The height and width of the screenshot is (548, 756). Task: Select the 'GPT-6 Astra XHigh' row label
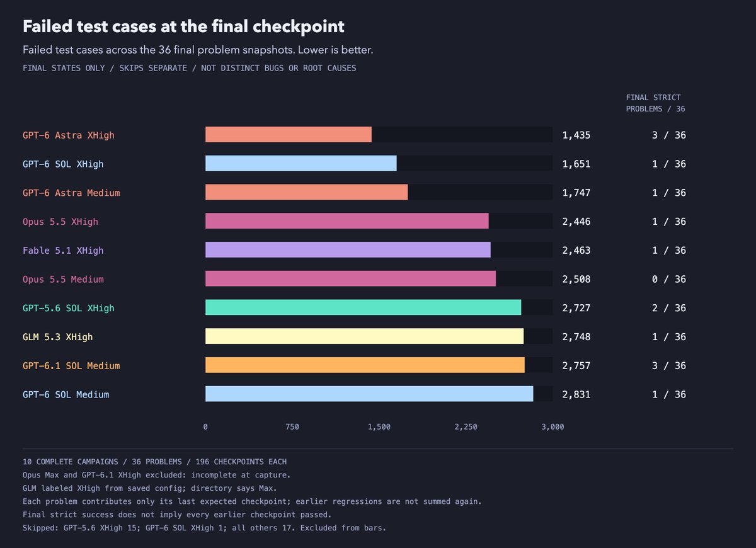point(69,135)
